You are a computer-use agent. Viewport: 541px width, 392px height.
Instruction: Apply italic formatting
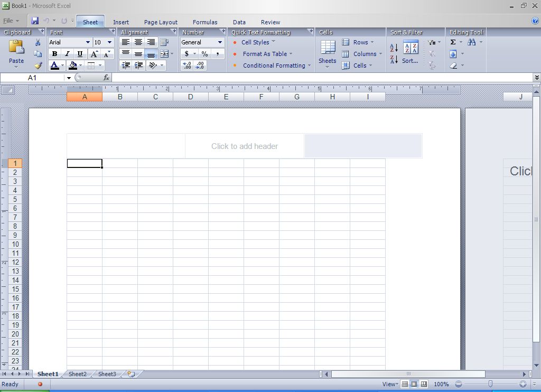tap(67, 53)
